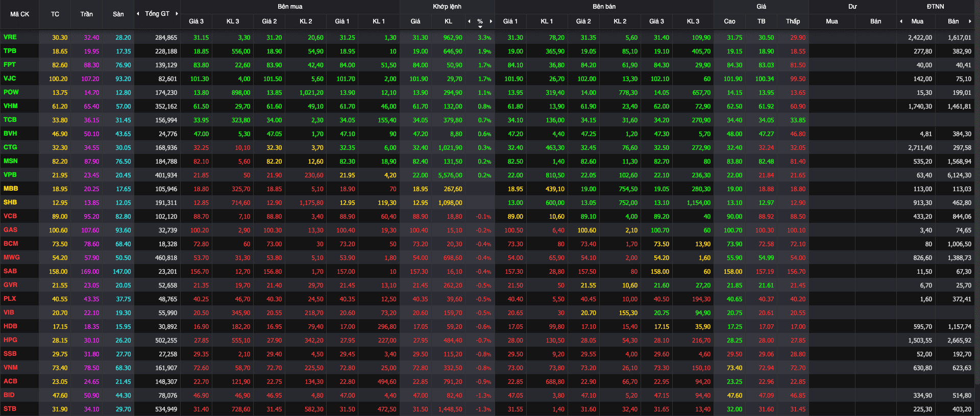
Task: Open the VIB stock symbol
Action: pos(9,313)
